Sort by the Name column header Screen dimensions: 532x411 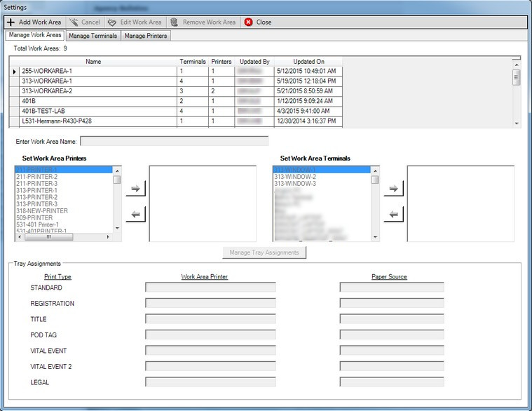point(93,62)
